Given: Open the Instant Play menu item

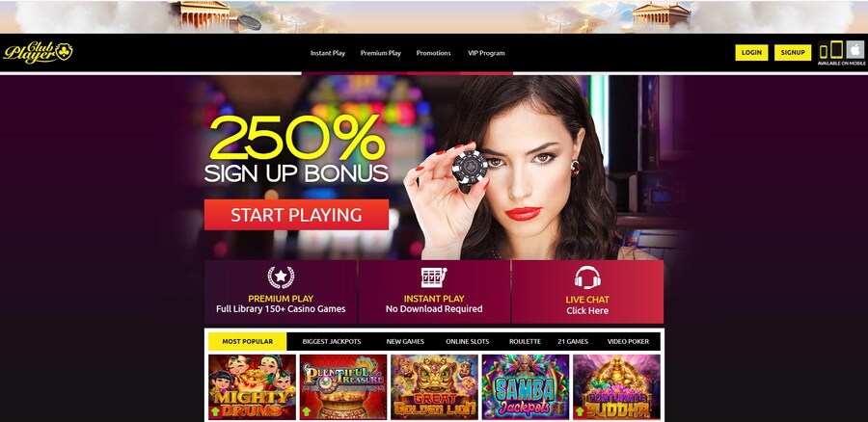Looking at the screenshot, I should point(328,53).
